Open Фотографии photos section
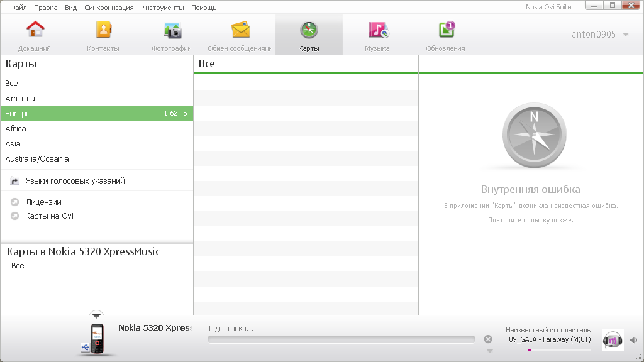 pyautogui.click(x=172, y=30)
